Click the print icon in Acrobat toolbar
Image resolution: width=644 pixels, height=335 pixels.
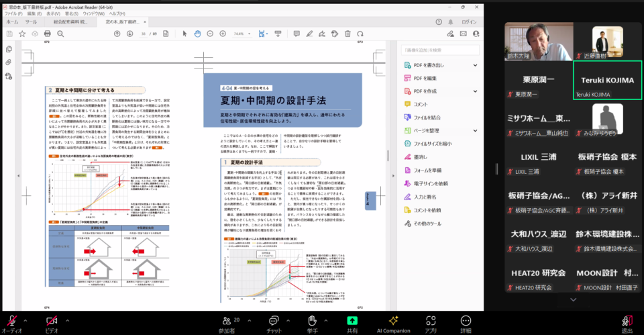coord(47,34)
